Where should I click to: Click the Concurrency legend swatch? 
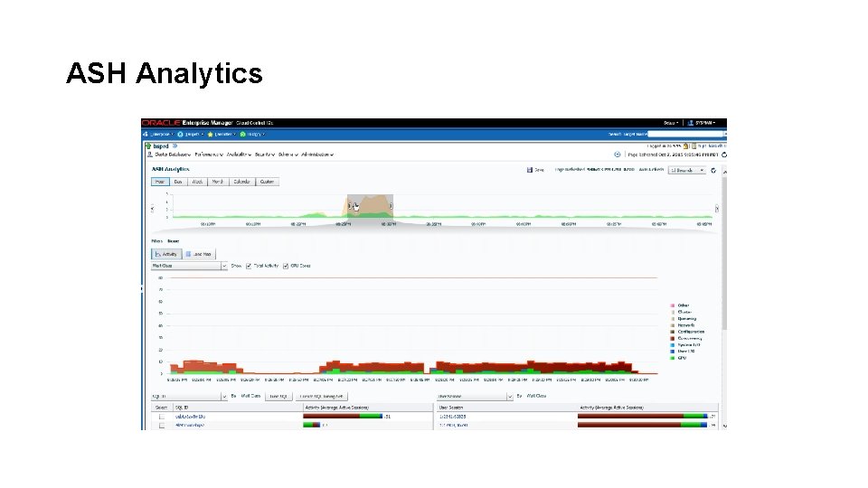pyautogui.click(x=673, y=339)
